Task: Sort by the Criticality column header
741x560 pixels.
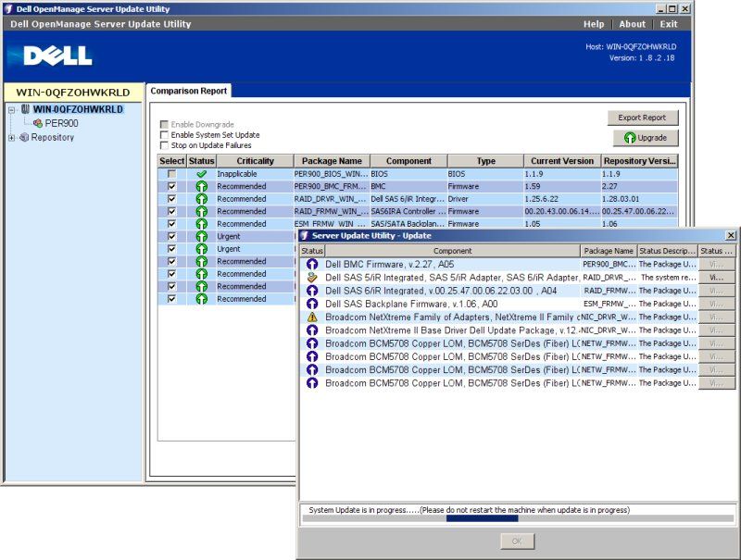Action: coord(256,161)
